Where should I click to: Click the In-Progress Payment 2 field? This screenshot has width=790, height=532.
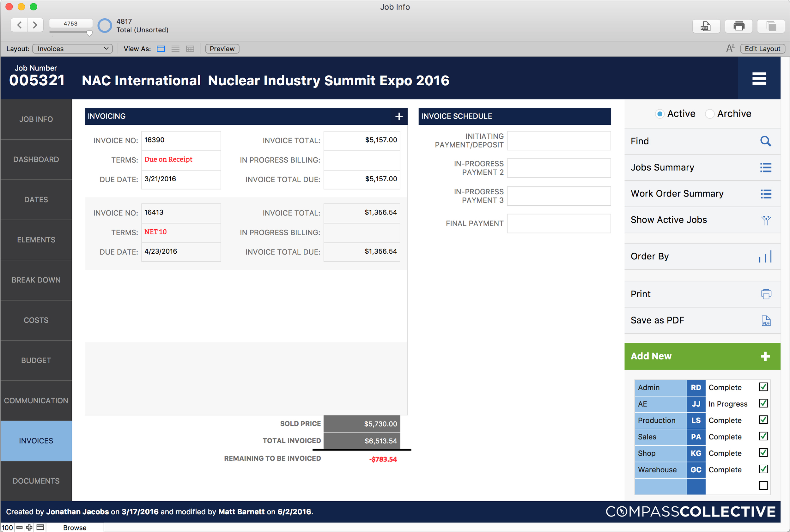coord(559,168)
